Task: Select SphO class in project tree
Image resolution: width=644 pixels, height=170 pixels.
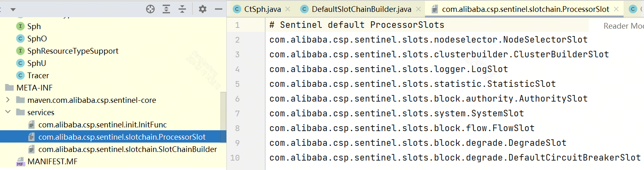Action: (37, 39)
